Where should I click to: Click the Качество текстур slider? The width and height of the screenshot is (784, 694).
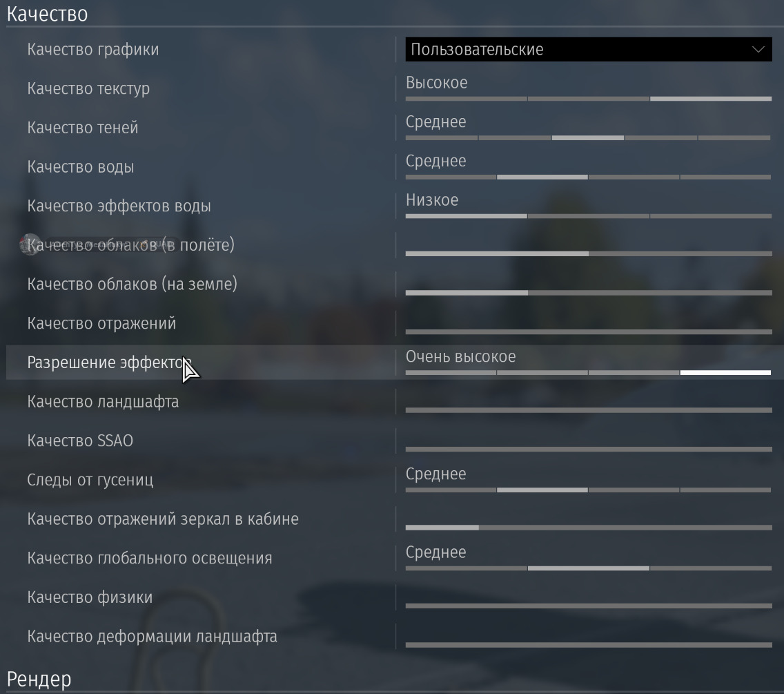(588, 99)
